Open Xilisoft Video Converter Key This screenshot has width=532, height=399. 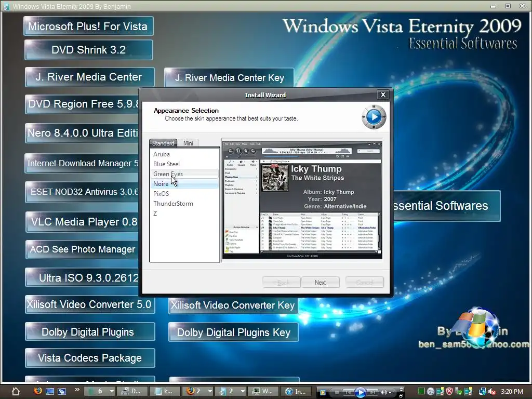coord(233,305)
